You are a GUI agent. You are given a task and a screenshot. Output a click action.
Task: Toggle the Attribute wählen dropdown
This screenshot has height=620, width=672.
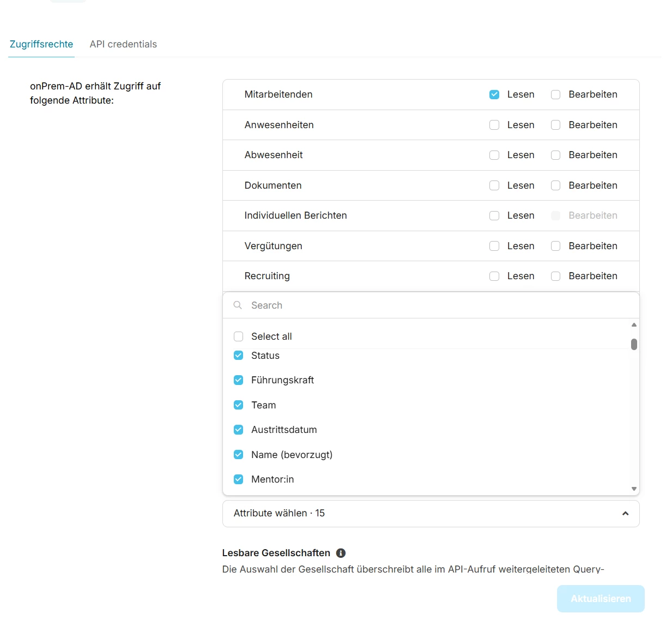(x=431, y=514)
